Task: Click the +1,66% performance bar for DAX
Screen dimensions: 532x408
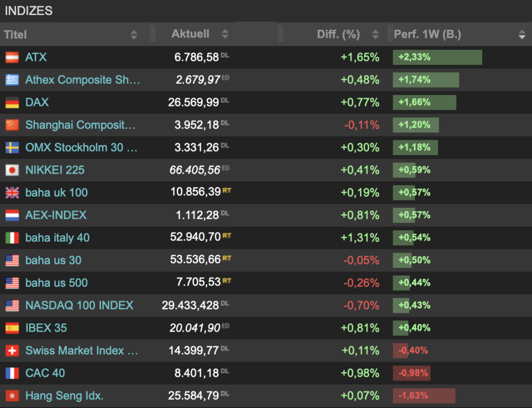Action: [424, 102]
